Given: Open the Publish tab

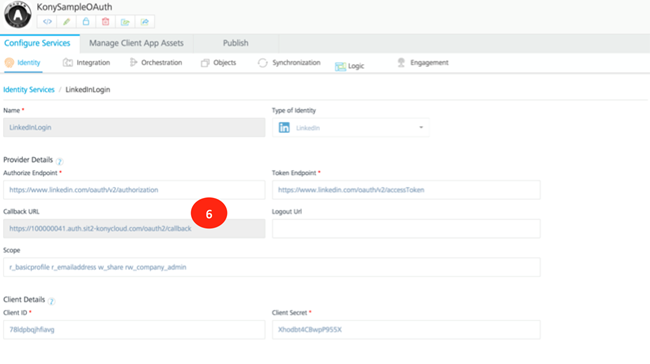Looking at the screenshot, I should pos(235,43).
